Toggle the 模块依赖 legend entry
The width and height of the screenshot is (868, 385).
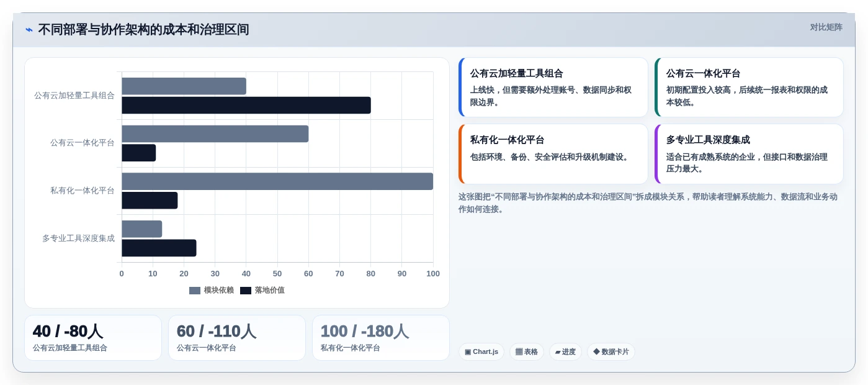(212, 290)
